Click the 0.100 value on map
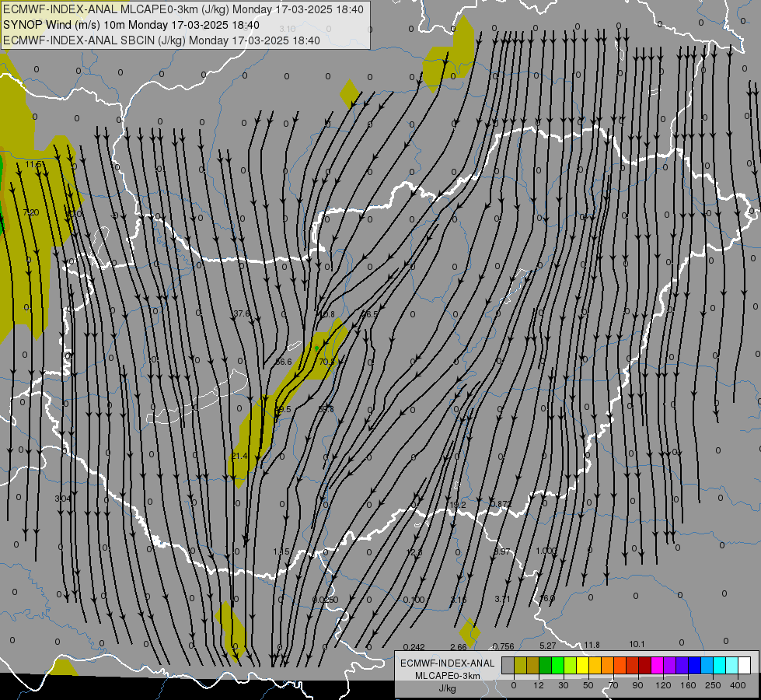Viewport: 761px width, 700px height. tap(414, 600)
